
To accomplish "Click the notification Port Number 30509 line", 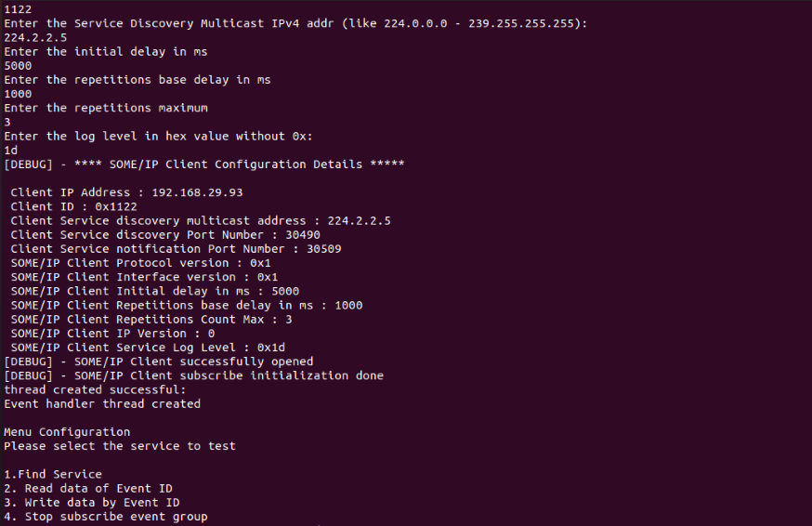I will pyautogui.click(x=177, y=249).
